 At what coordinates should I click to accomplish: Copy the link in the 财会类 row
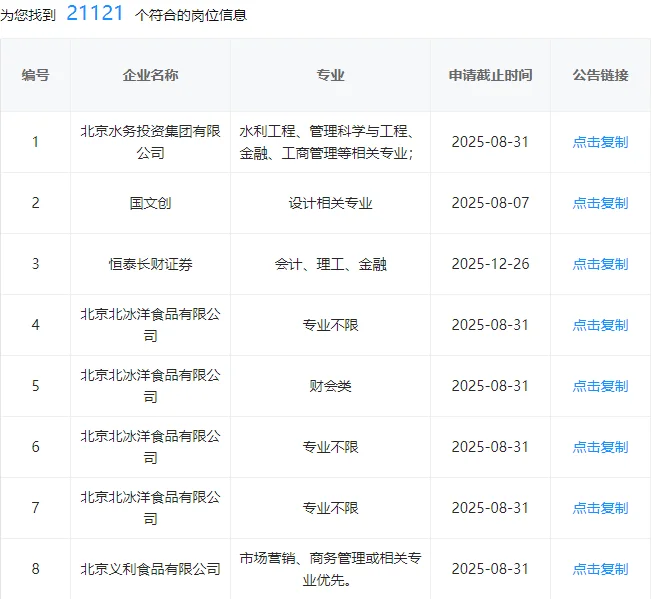tap(600, 386)
